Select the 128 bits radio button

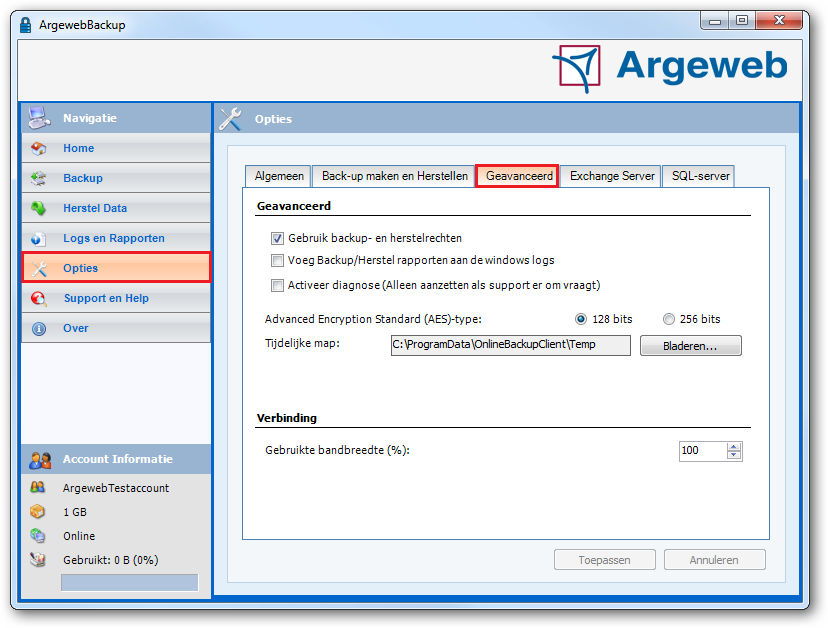click(x=581, y=319)
